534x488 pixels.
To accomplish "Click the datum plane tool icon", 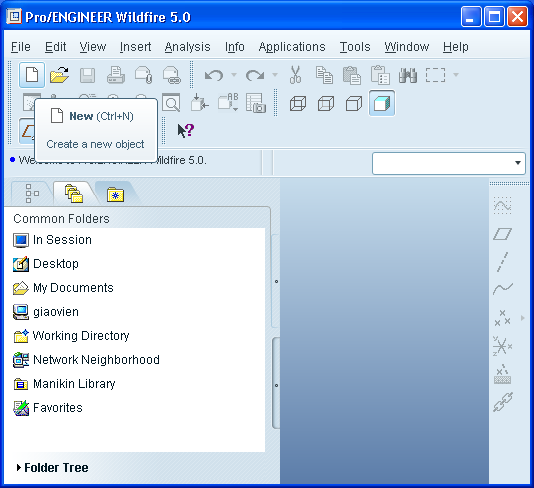I will coord(502,234).
